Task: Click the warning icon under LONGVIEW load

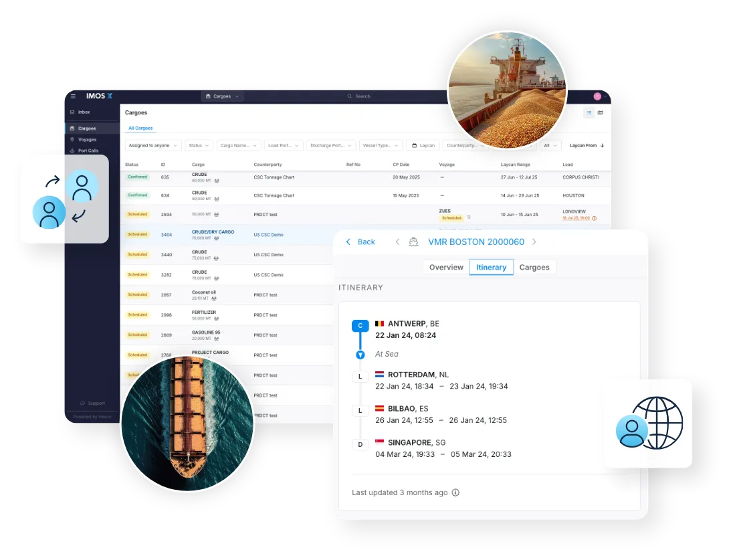Action: pyautogui.click(x=594, y=218)
